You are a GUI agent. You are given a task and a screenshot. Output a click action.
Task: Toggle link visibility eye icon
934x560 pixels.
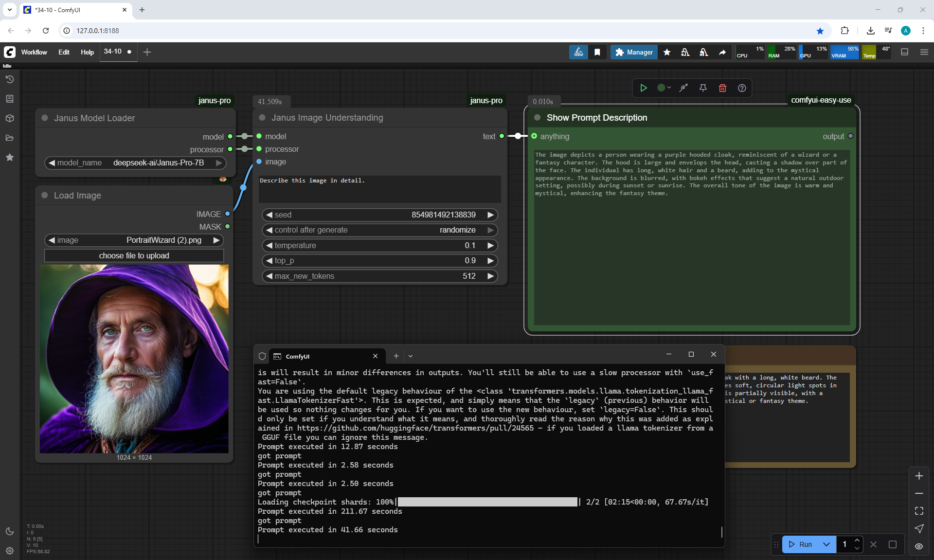(919, 546)
